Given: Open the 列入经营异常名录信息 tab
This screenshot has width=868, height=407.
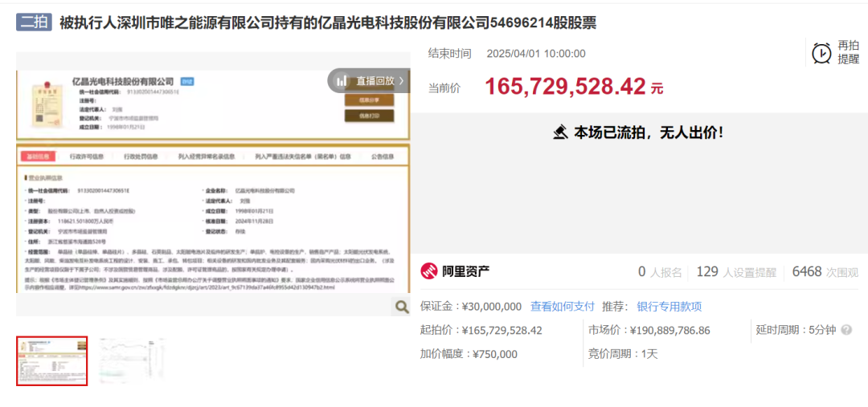Looking at the screenshot, I should click(x=206, y=157).
